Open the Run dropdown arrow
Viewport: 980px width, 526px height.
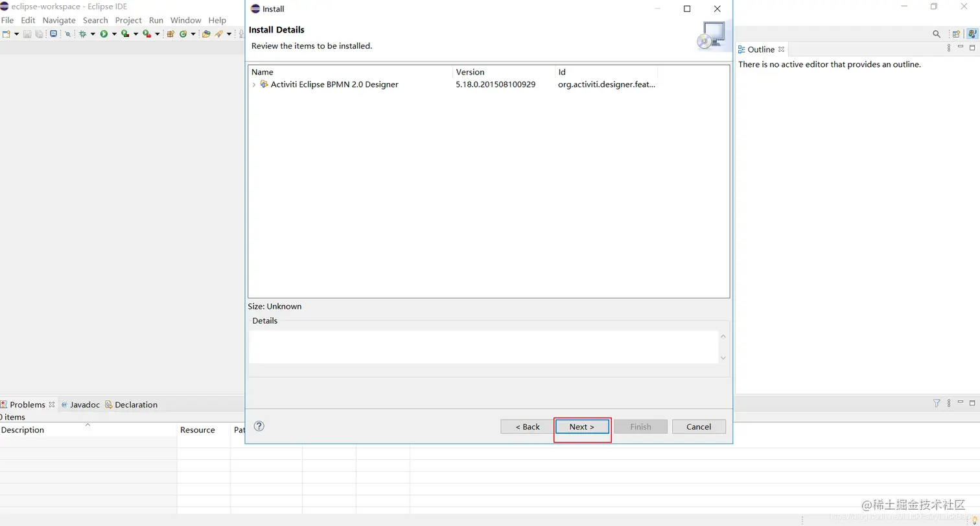(114, 34)
